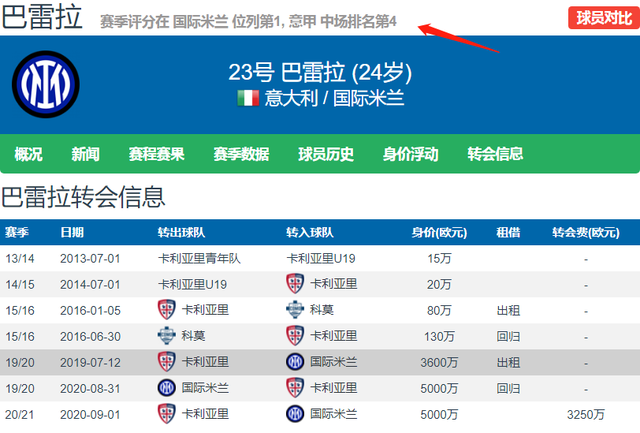The height and width of the screenshot is (433, 640).
Task: Select the date 2013-07-01
Action: (90, 259)
